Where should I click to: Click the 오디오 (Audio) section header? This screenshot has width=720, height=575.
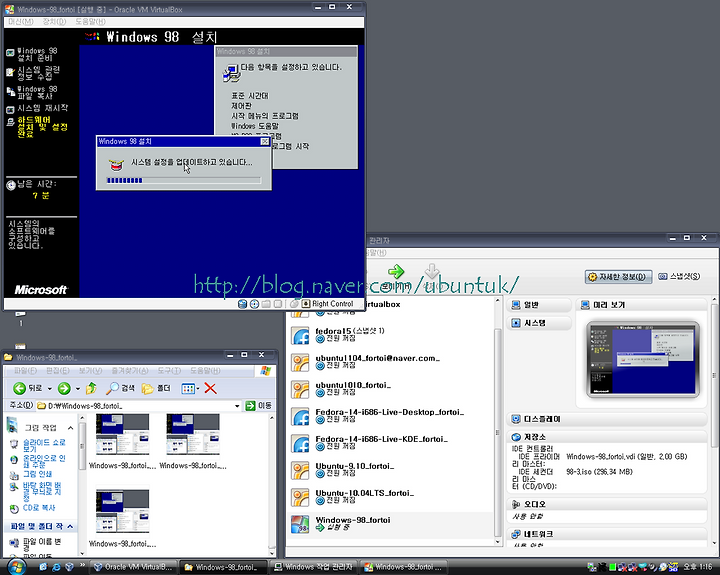607,504
